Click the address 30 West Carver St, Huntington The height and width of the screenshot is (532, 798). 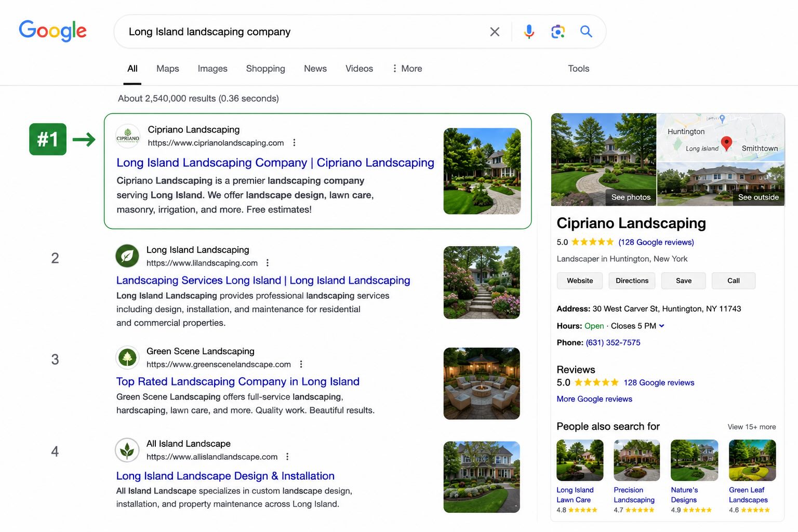[x=667, y=309]
